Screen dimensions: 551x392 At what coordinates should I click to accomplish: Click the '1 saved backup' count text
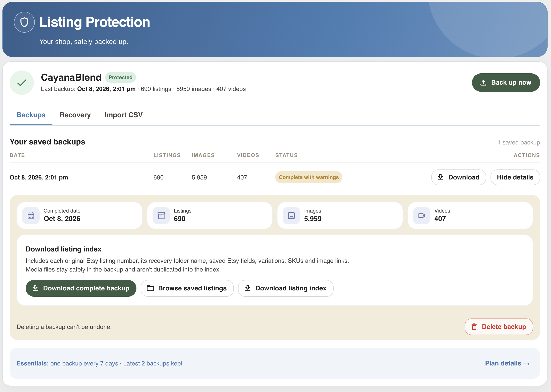519,142
